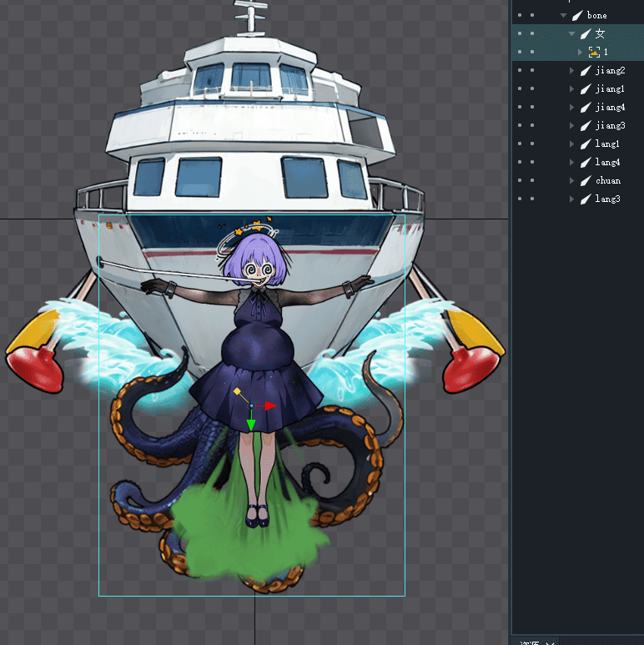Click the bone icon beside jiang2
644x645 pixels.
(586, 70)
